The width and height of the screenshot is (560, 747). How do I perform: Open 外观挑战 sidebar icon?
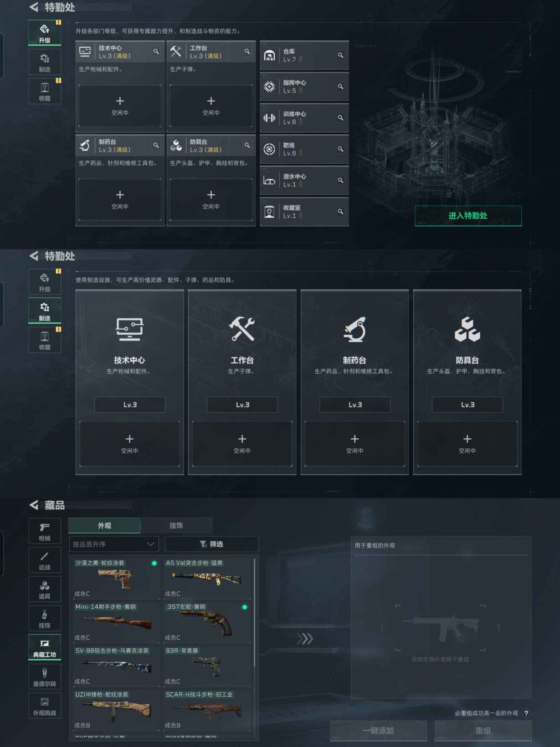(x=45, y=706)
